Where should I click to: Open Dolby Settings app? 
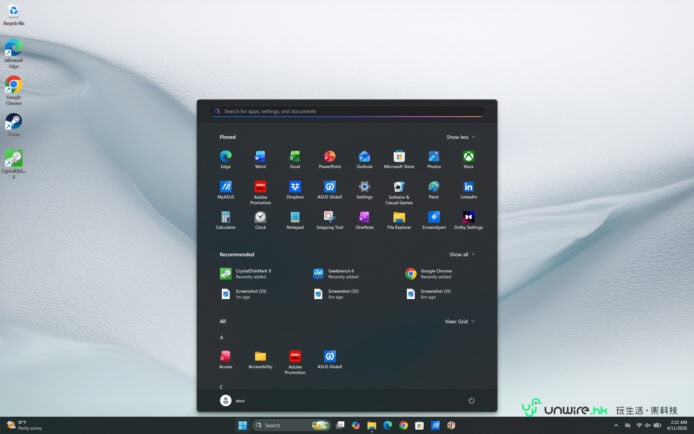point(468,220)
